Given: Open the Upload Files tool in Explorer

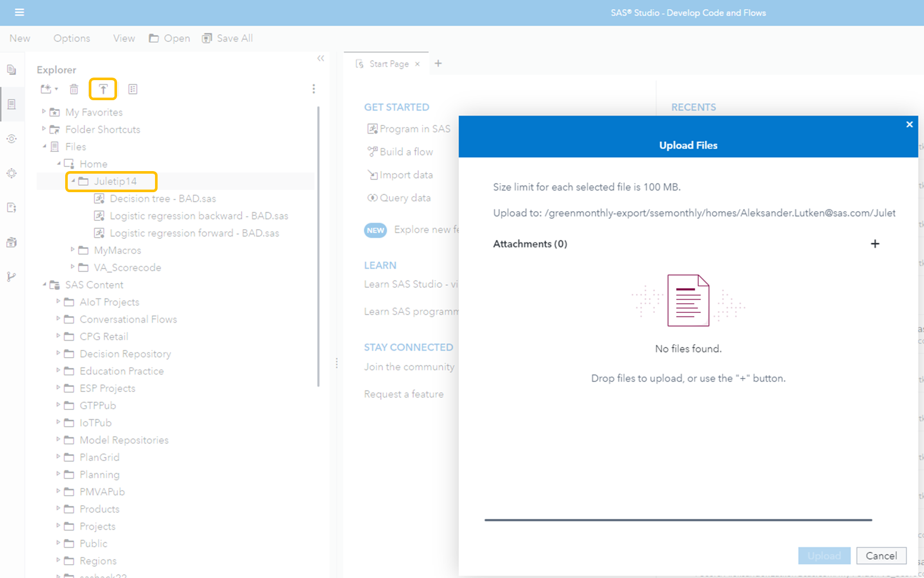Looking at the screenshot, I should pos(103,89).
